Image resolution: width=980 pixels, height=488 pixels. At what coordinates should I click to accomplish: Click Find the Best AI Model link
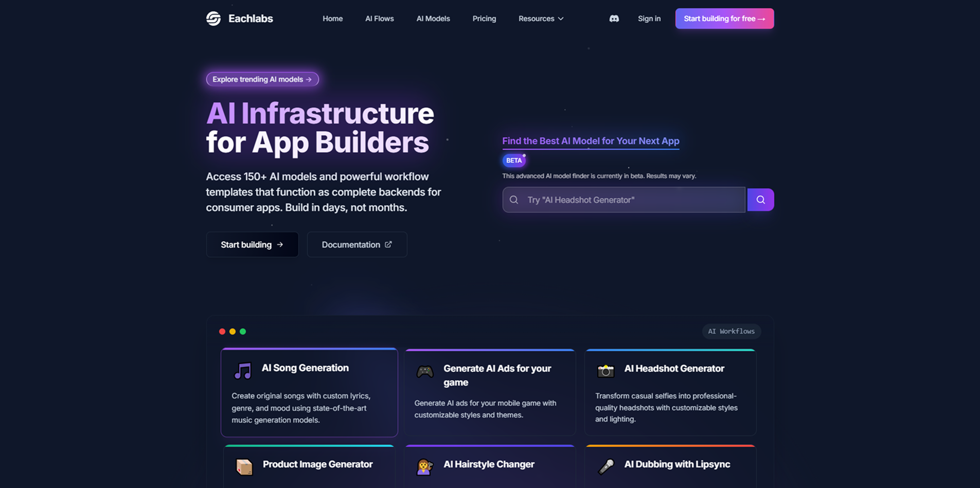(x=591, y=141)
